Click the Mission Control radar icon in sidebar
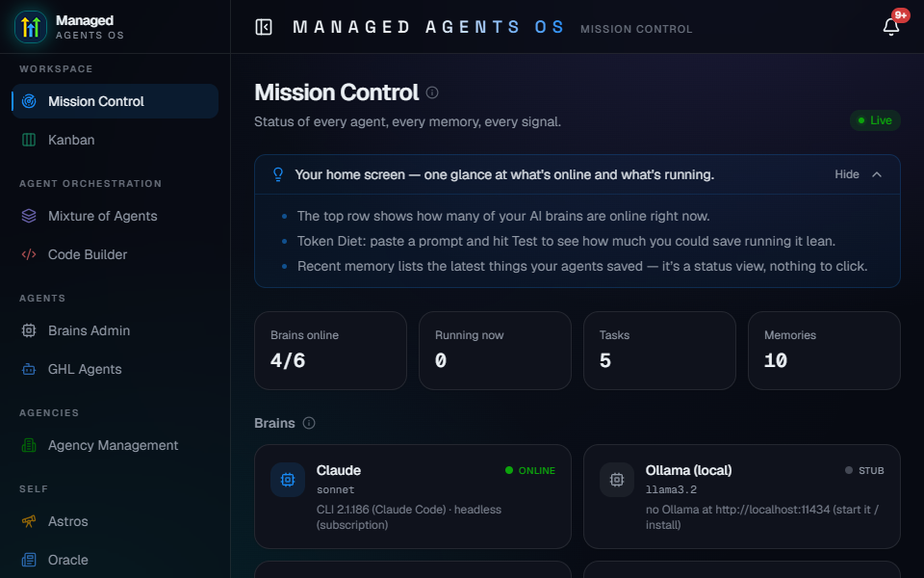The height and width of the screenshot is (578, 924). point(29,101)
